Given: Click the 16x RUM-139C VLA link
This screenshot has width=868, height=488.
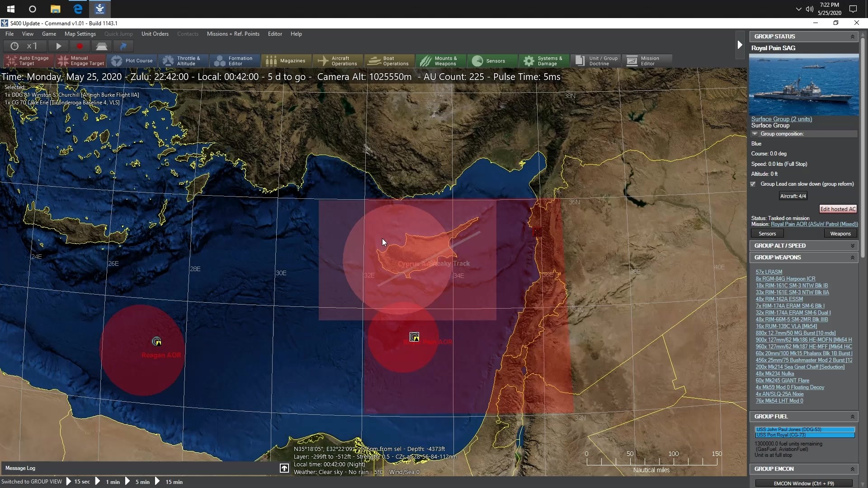Looking at the screenshot, I should (x=787, y=326).
